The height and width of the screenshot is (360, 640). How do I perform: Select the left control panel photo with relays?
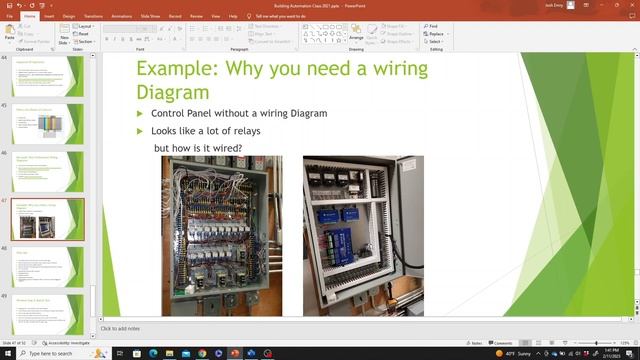click(x=222, y=236)
